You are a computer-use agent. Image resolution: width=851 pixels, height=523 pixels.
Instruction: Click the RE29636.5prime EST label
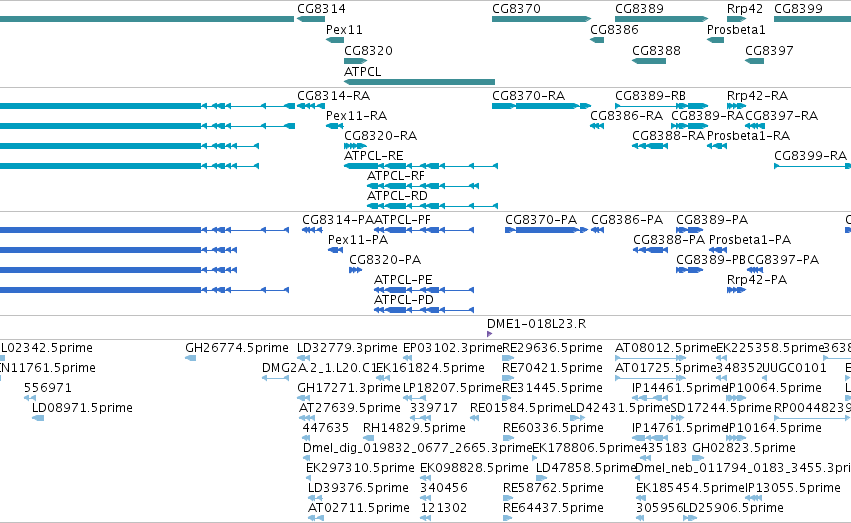[552, 348]
